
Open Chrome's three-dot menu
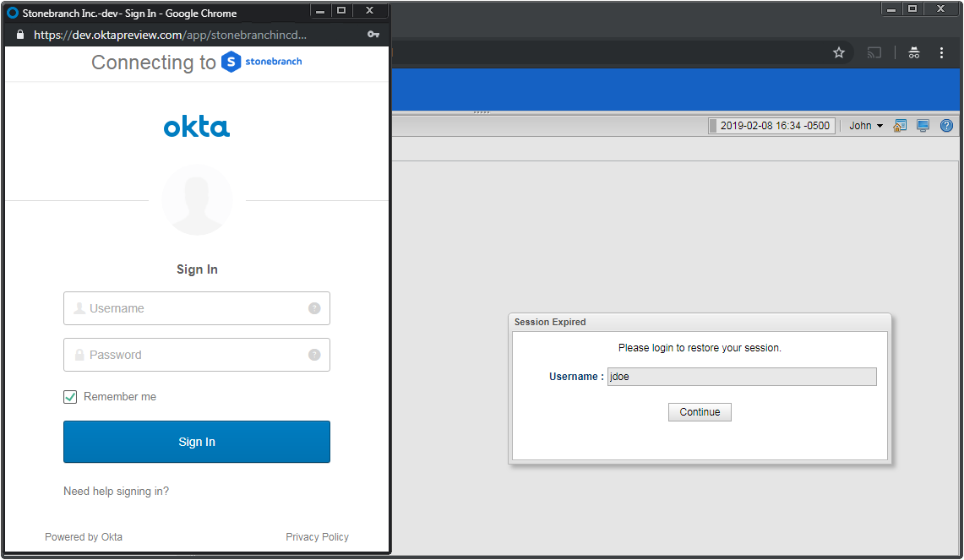pos(941,52)
